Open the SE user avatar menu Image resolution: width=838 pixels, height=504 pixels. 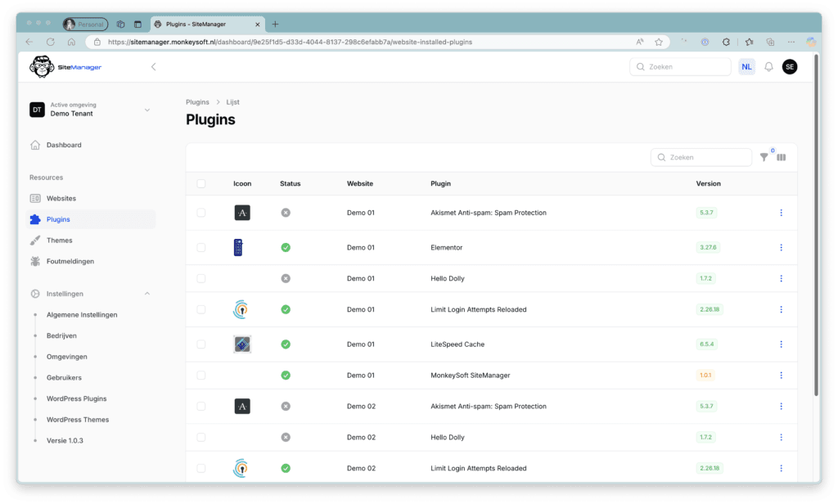(x=789, y=67)
